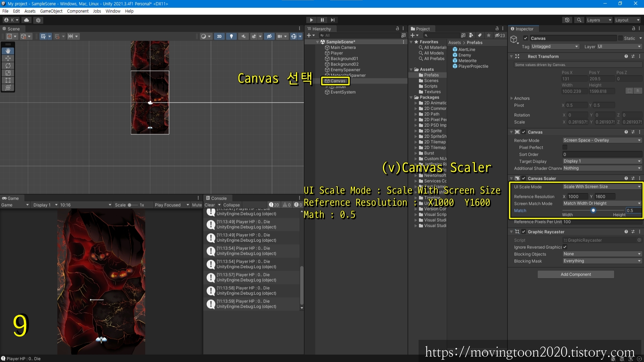Image resolution: width=644 pixels, height=362 pixels.
Task: Open Graphic Raycaster more options menu
Action: click(640, 232)
